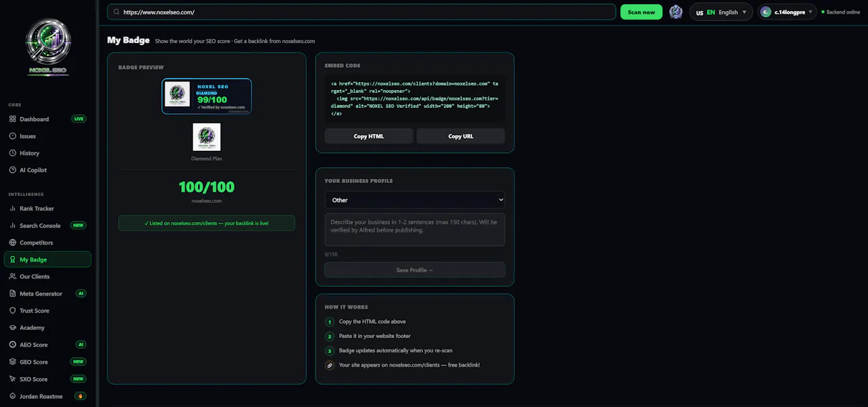Click the LIVE tag on Dashboard row
Viewport: 868px width, 407px height.
pyautogui.click(x=79, y=119)
